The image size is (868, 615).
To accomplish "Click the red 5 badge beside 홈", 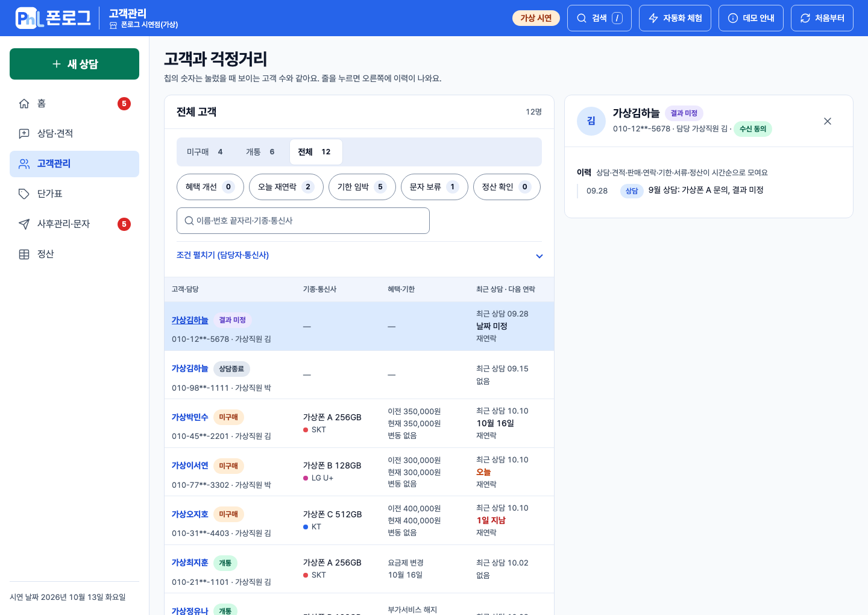I will (x=124, y=104).
